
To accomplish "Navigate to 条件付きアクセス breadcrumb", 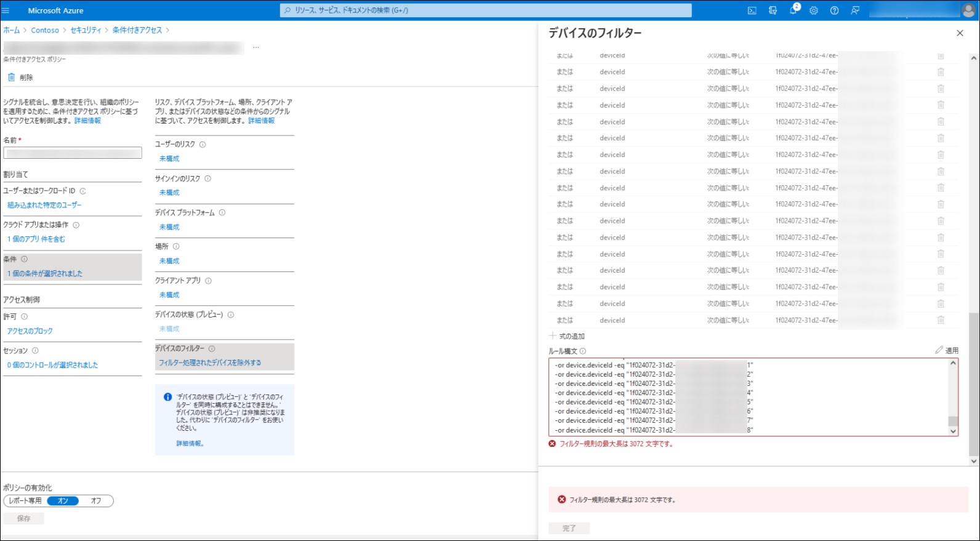I will tap(137, 30).
